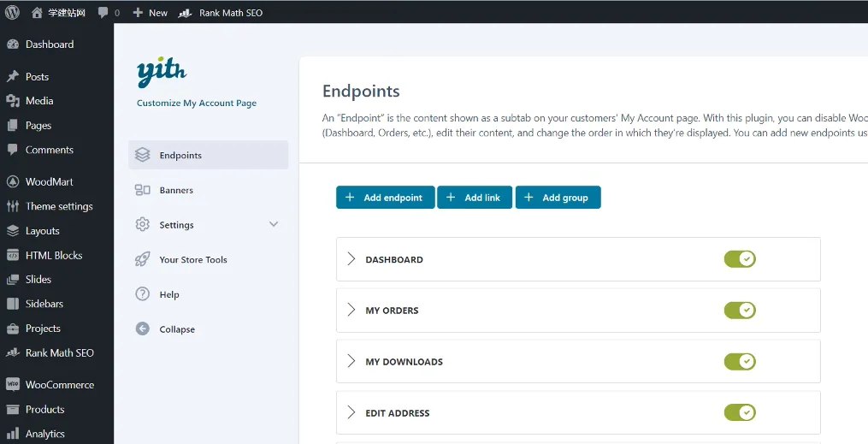Click the Analytics bar chart icon
868x444 pixels.
point(13,434)
